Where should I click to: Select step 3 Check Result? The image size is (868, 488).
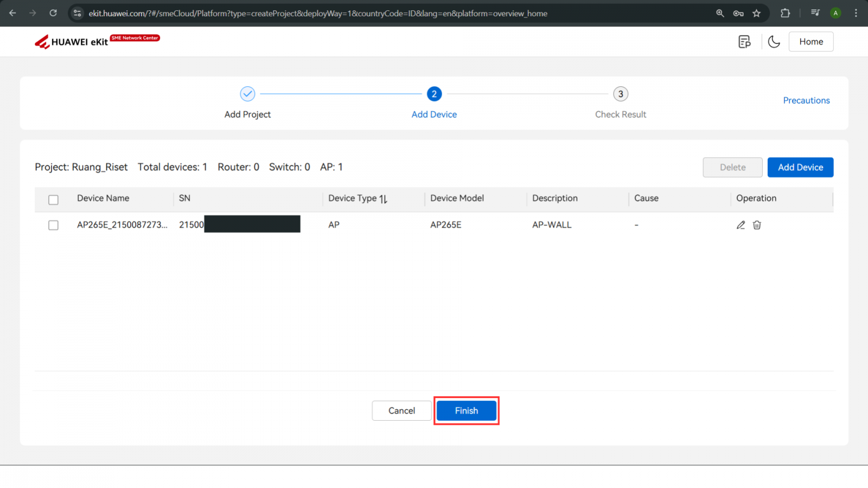point(621,94)
